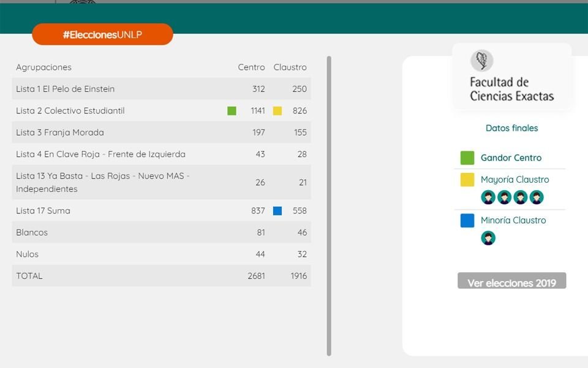Image resolution: width=588 pixels, height=368 pixels.
Task: Click Centro value 197
Action: [258, 132]
